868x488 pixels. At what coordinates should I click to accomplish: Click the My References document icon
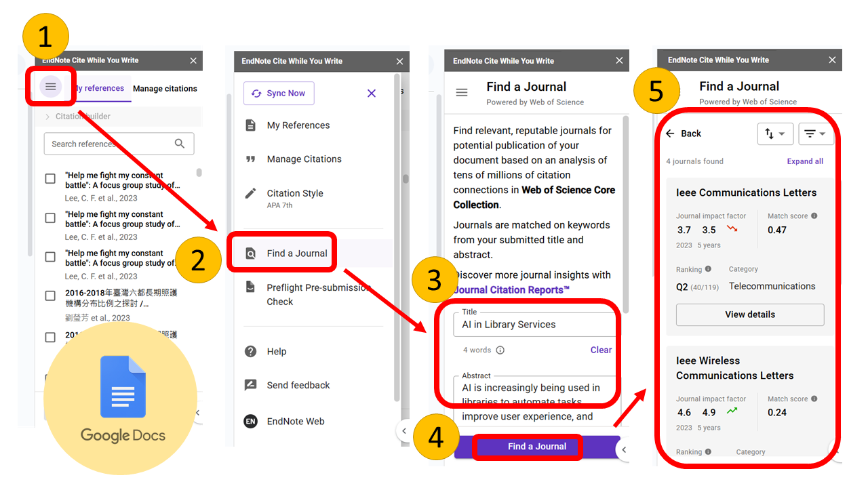251,125
